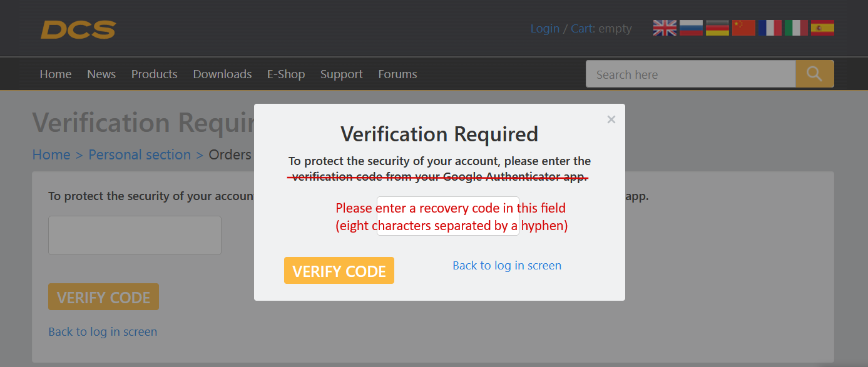Choose the German flag language
Screen dimensions: 868x367
[717, 28]
